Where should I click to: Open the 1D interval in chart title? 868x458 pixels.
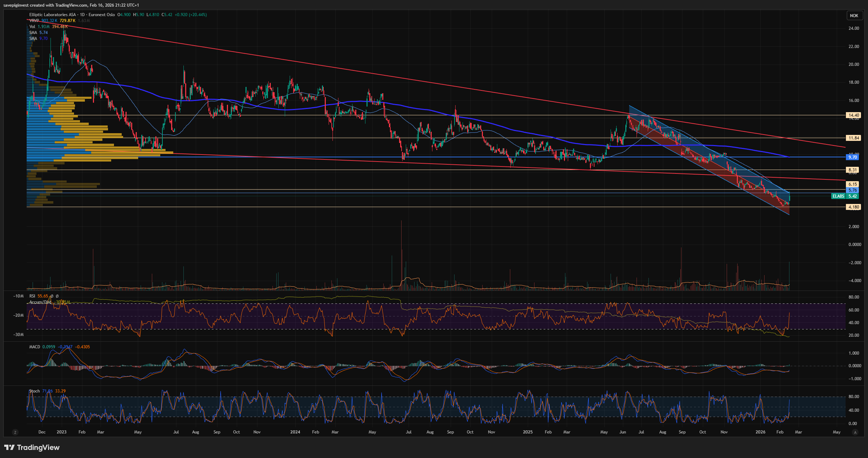(x=82, y=15)
